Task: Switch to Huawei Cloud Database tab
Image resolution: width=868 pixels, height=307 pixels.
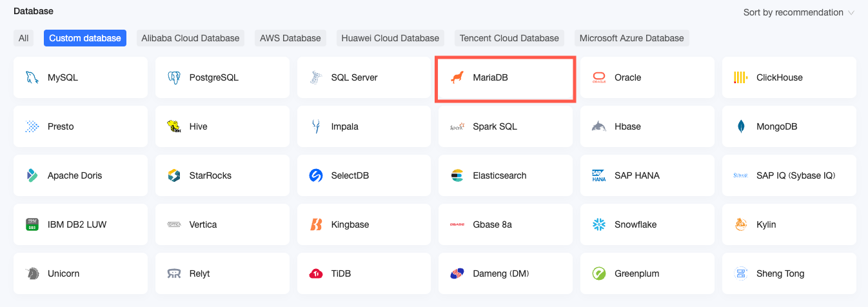Action: pos(390,38)
